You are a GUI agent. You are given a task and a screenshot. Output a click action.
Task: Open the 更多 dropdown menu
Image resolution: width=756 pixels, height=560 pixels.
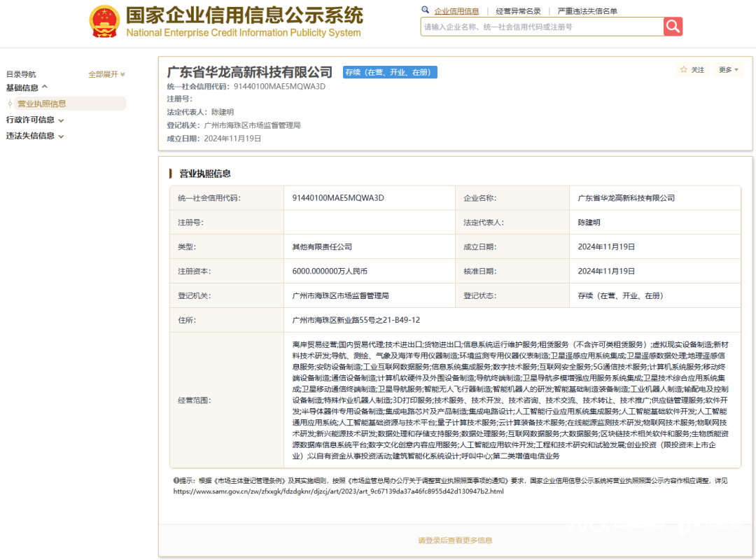click(x=728, y=70)
